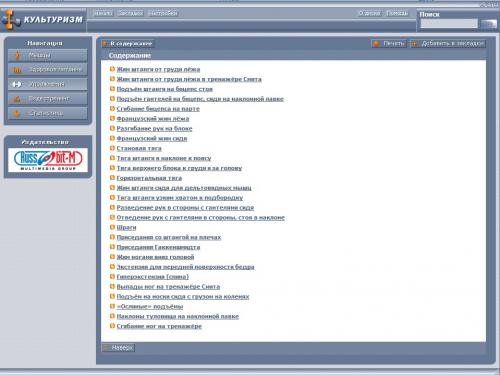The width and height of the screenshot is (500, 375).
Task: Open the Помощь menu item
Action: pos(397,13)
